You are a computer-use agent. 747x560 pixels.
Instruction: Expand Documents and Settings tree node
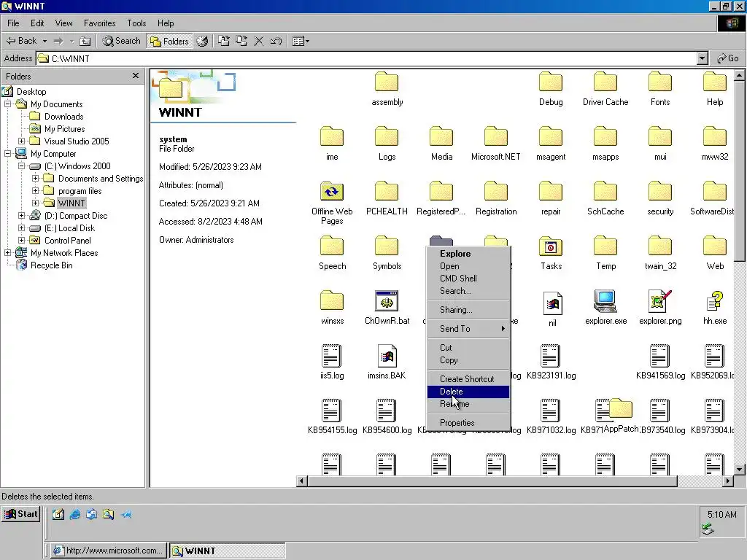tap(35, 178)
